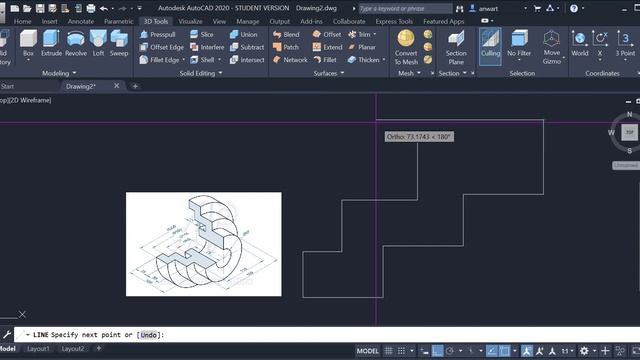Open the Insert ribbon tab
Screen dimensions: 640x360
pos(49,21)
